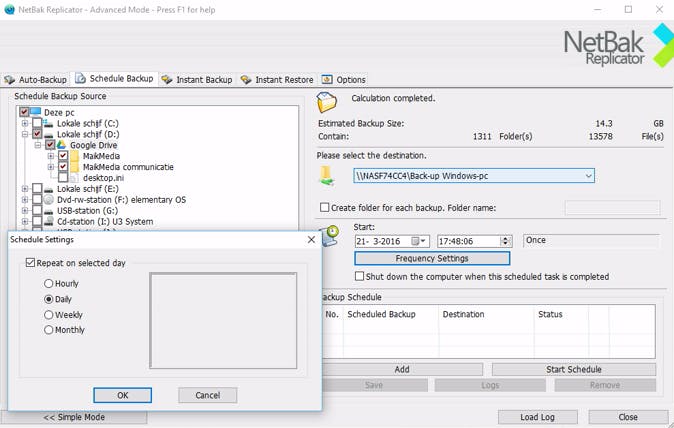Click the MaikMedia folder icon
Screen dimensions: 674x428
74,156
